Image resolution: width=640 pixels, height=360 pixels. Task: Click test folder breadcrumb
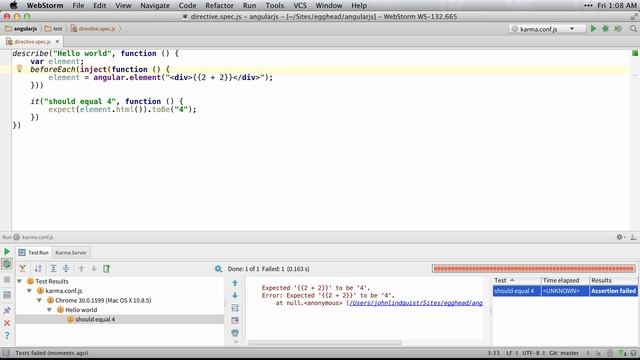pos(53,29)
